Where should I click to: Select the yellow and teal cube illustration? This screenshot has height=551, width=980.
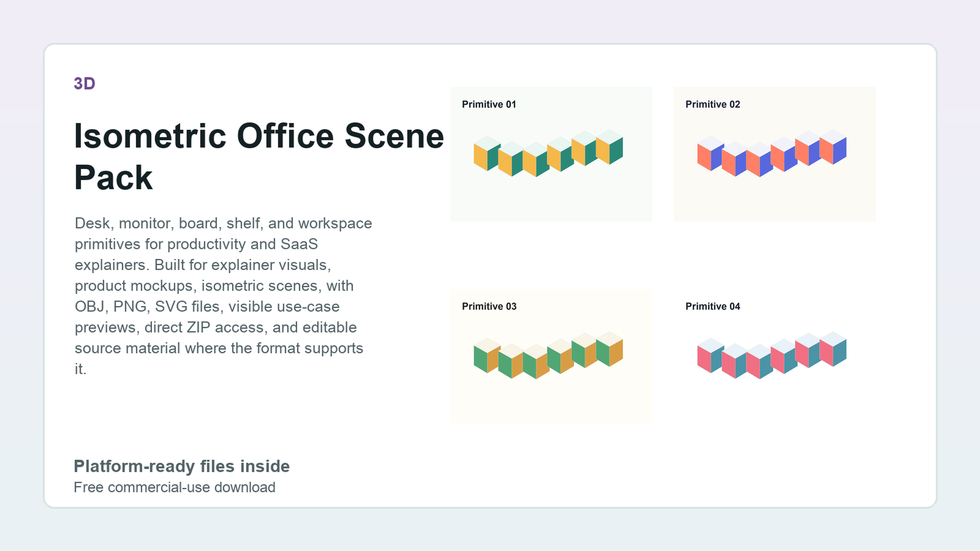[548, 153]
